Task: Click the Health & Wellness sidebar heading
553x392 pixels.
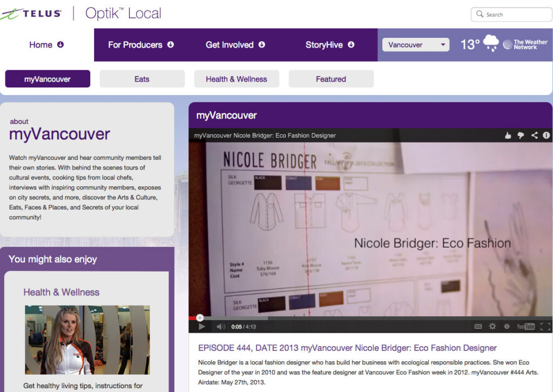Action: point(62,292)
